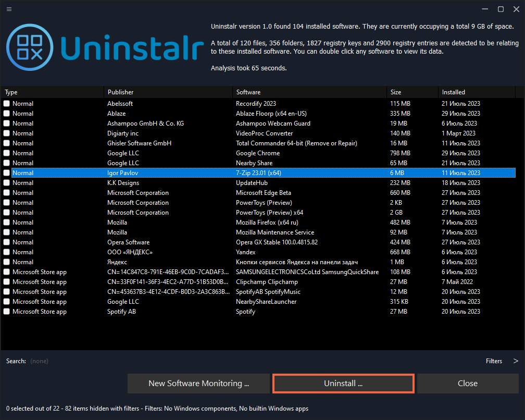This screenshot has width=525, height=420.
Task: Click K.K Designs publisher cell
Action: coord(123,183)
